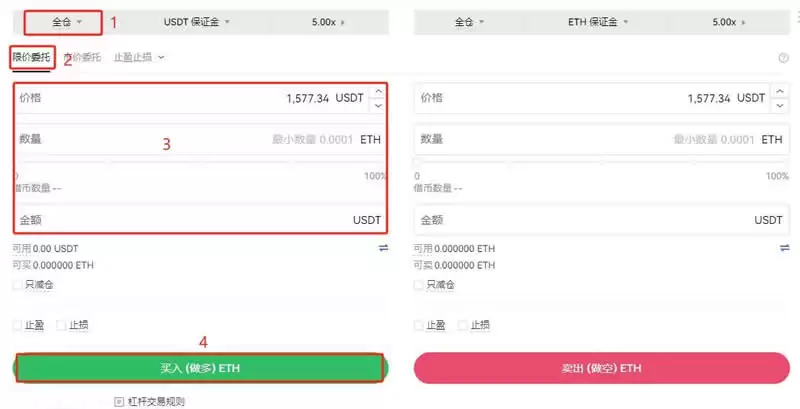Tick the 止损 checkbox on the sell side
Image resolution: width=800 pixels, height=409 pixels.
pos(462,325)
